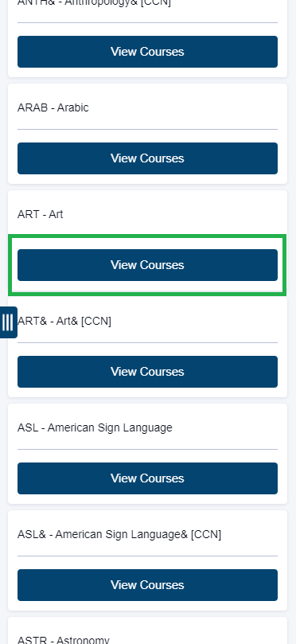Click the divider line below ARAB - Arabic
296x644 pixels.
(x=147, y=130)
